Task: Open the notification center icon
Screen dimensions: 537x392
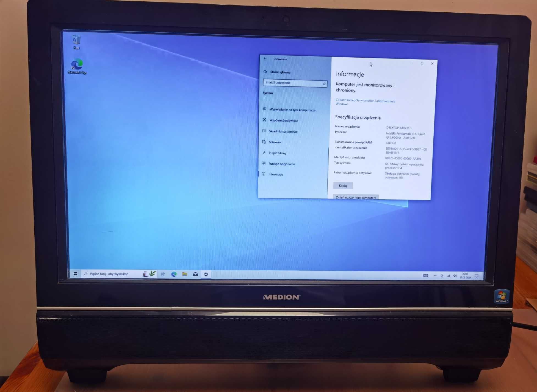Action: [x=477, y=276]
